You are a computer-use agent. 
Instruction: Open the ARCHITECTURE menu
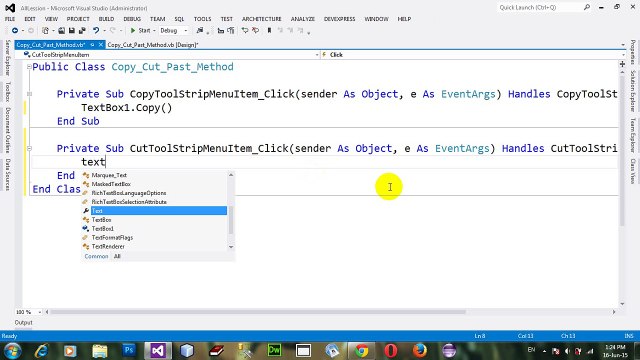[x=262, y=19]
